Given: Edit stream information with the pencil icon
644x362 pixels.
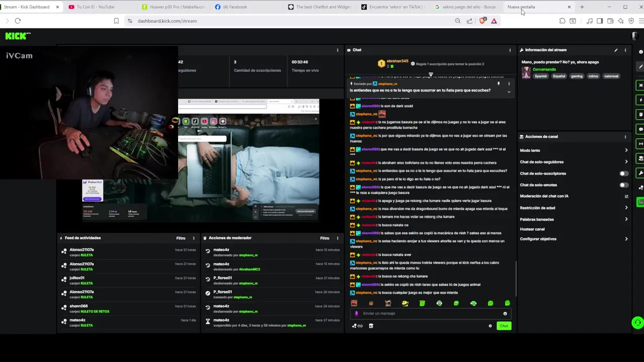Looking at the screenshot, I should point(616,50).
